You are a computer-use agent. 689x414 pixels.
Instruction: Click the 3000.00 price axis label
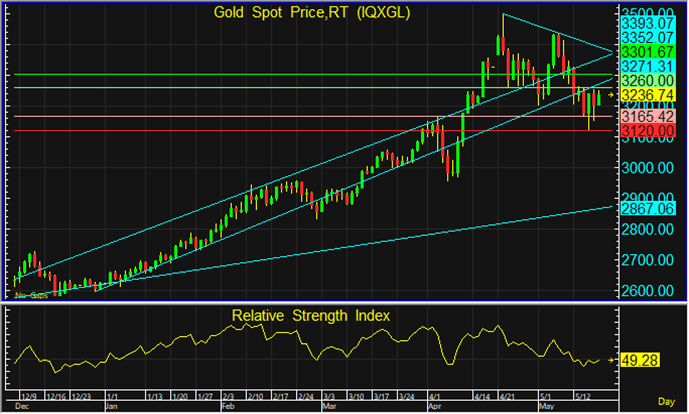pos(644,169)
